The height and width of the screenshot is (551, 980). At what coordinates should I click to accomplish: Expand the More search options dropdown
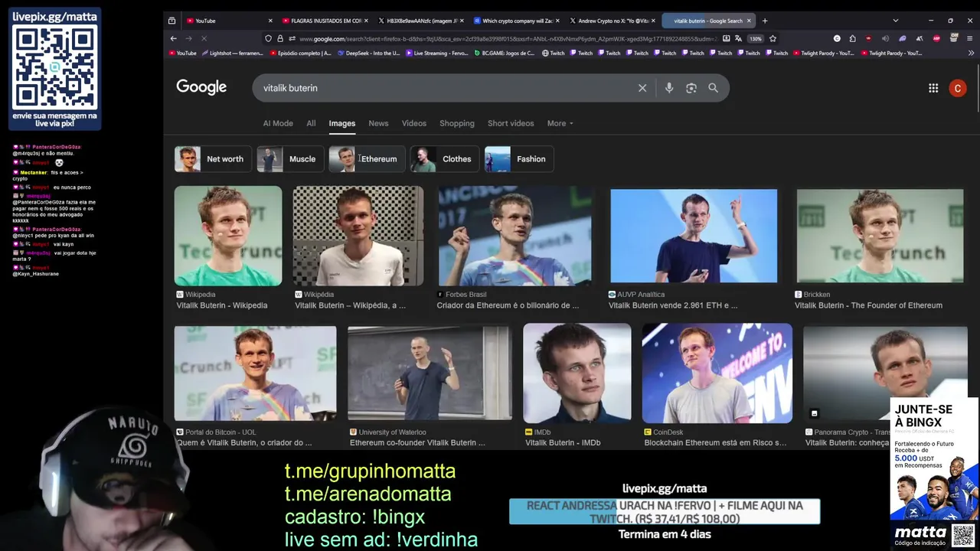point(560,123)
